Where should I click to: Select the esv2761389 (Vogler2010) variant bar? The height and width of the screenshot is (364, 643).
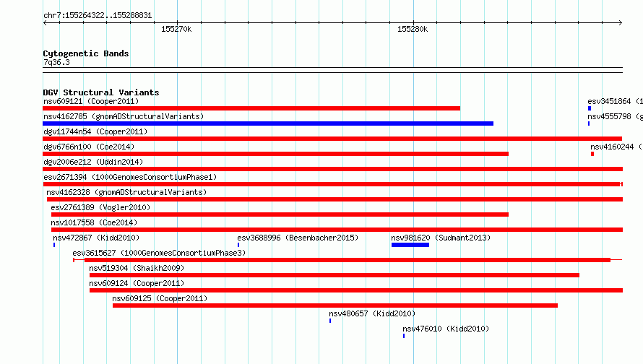point(280,214)
